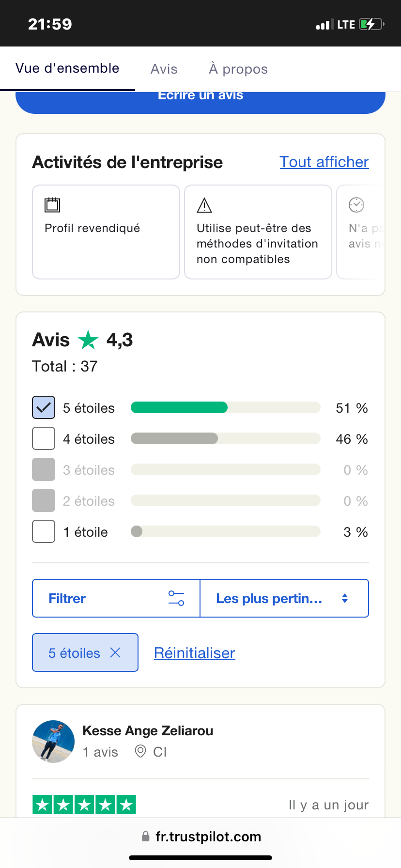Switch to the Avis tab
The image size is (401, 868).
tap(164, 69)
